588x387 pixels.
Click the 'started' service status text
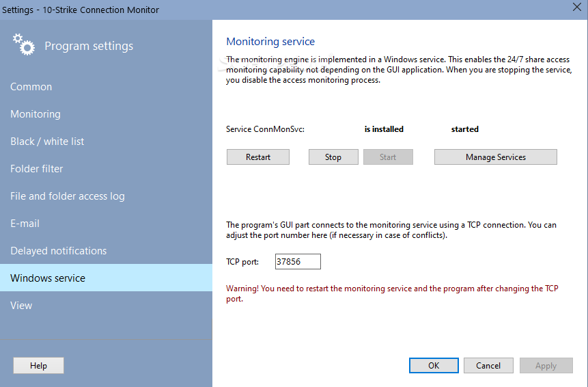coord(465,129)
